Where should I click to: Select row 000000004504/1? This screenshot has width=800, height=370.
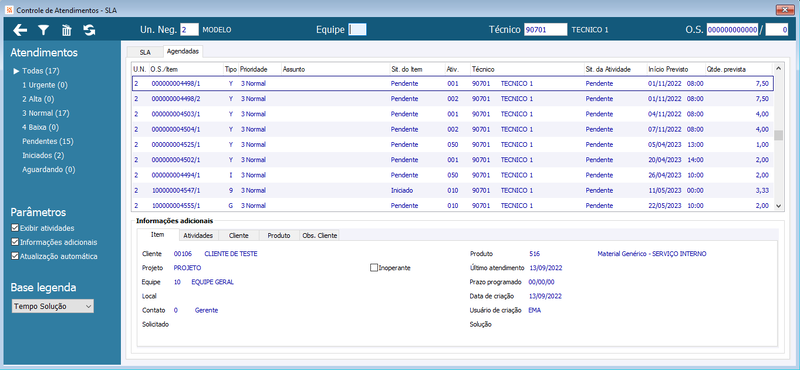click(x=453, y=129)
